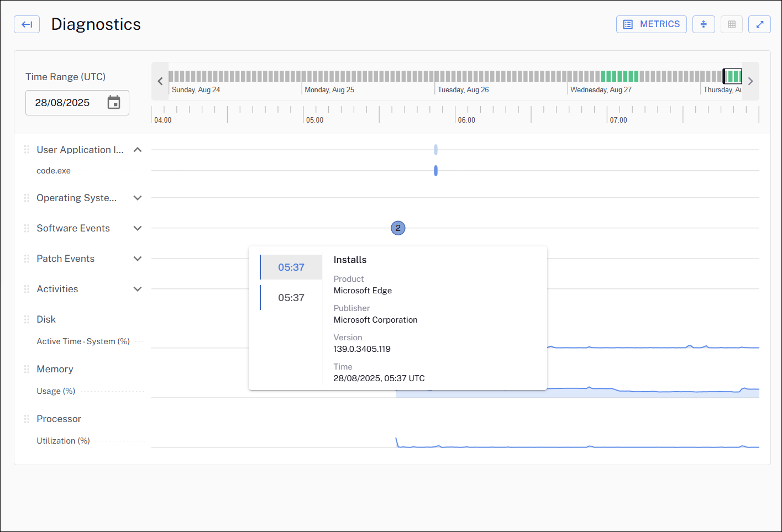The image size is (782, 532).
Task: Click the collapse rows icon button
Action: [x=704, y=24]
